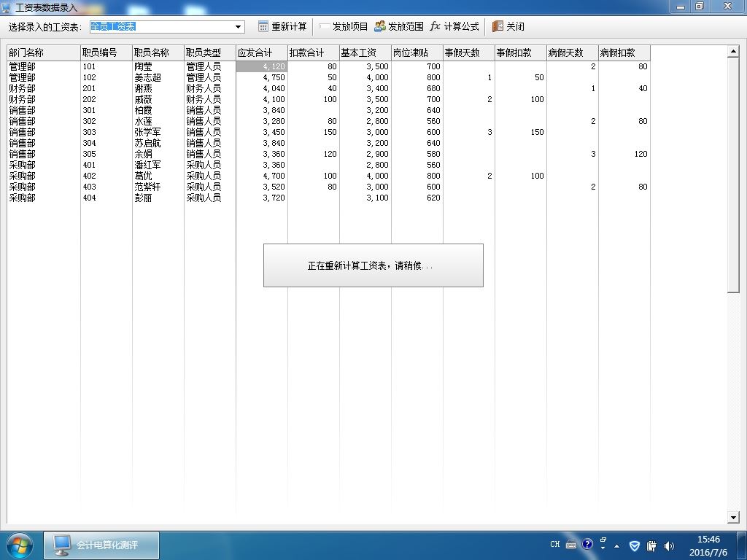The width and height of the screenshot is (747, 560).
Task: Click the vertical scrollbar up arrow
Action: [733, 52]
